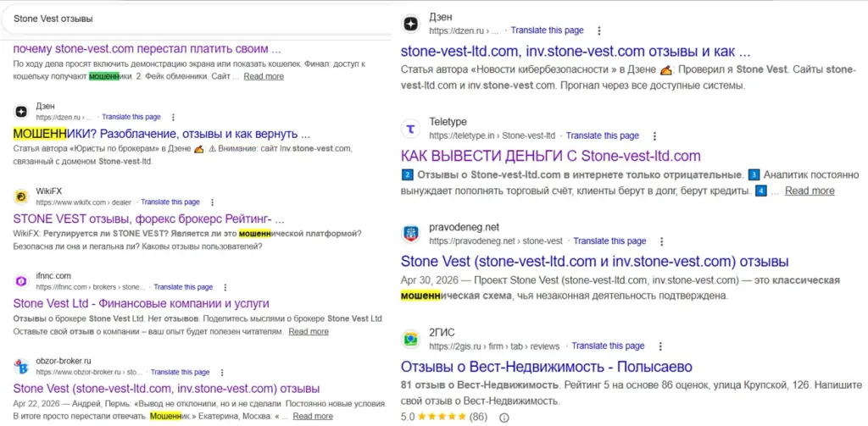Open the 'почему stone-vest.com перестал платить' result
868x426 pixels.
click(x=147, y=48)
